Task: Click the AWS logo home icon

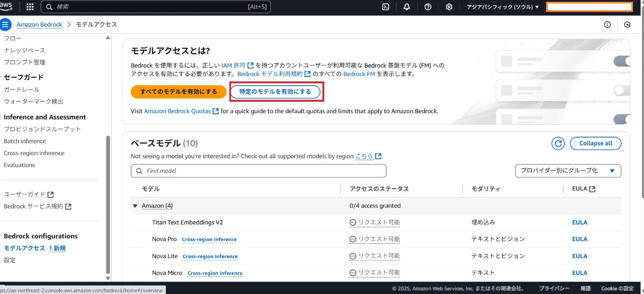Action: pos(6,6)
